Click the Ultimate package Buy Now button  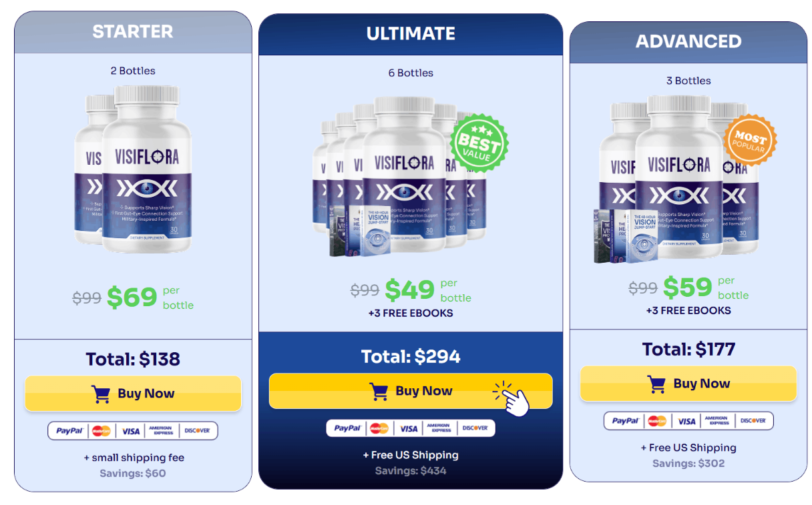(x=411, y=391)
